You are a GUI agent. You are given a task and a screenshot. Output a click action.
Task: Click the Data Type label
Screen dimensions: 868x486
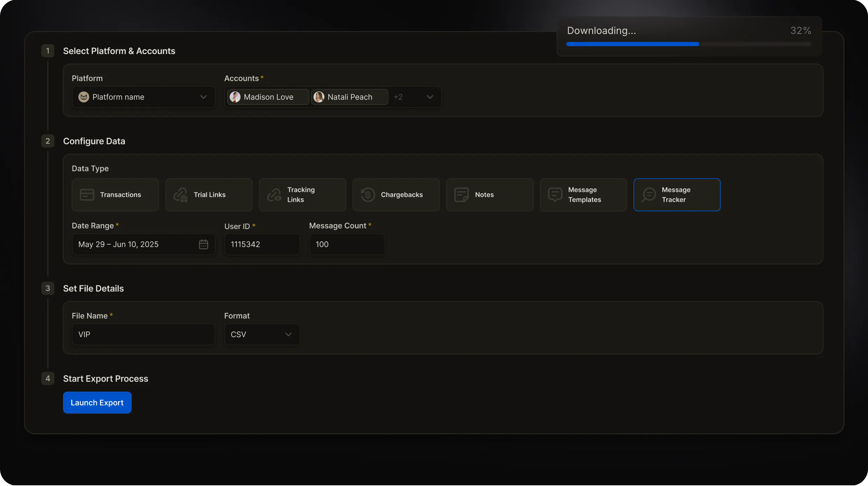(x=90, y=169)
